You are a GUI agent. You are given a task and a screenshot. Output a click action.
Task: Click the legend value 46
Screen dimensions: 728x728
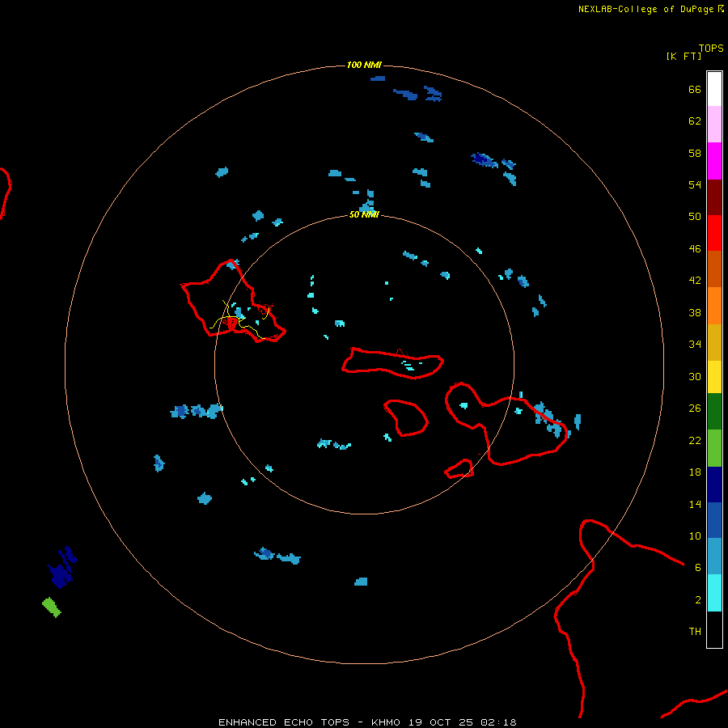(x=695, y=248)
